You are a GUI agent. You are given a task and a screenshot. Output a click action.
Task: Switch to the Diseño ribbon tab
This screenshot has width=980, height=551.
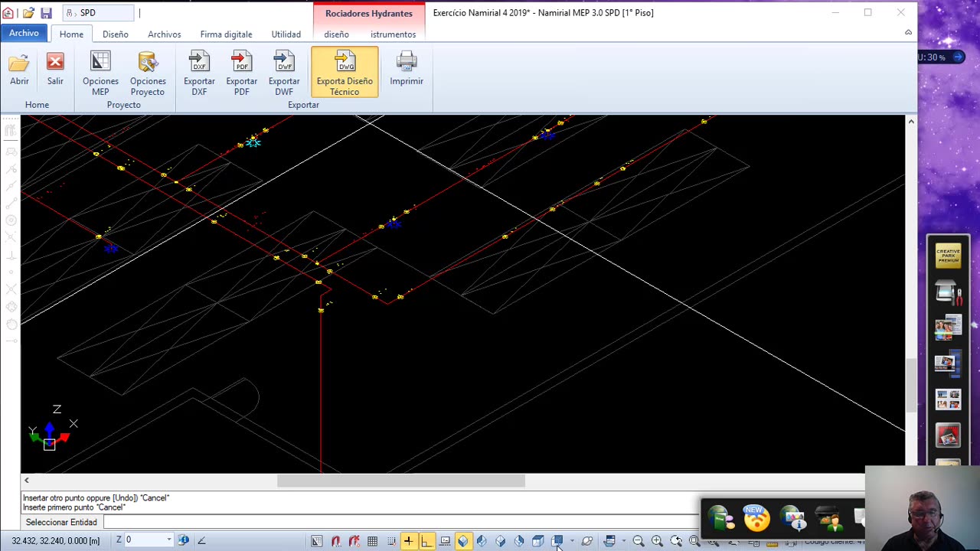pos(116,34)
